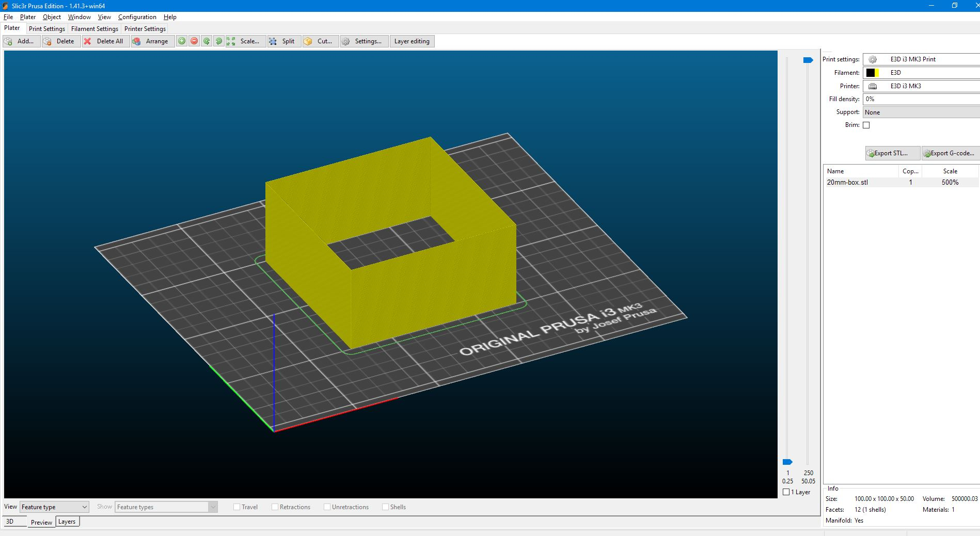Screen dimensions: 980x536
Task: Open the Configuration menu
Action: [137, 17]
